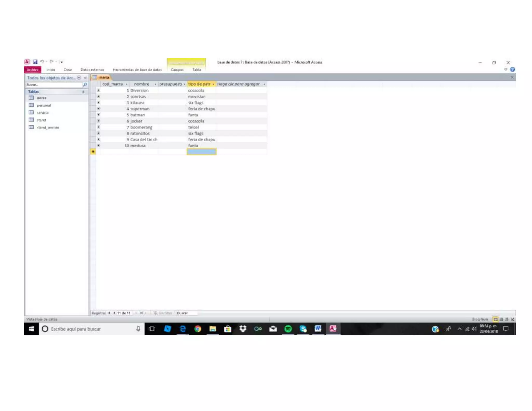Image resolution: width=532 pixels, height=411 pixels.
Task: Click the search magnifier in navigation pane
Action: click(x=85, y=85)
